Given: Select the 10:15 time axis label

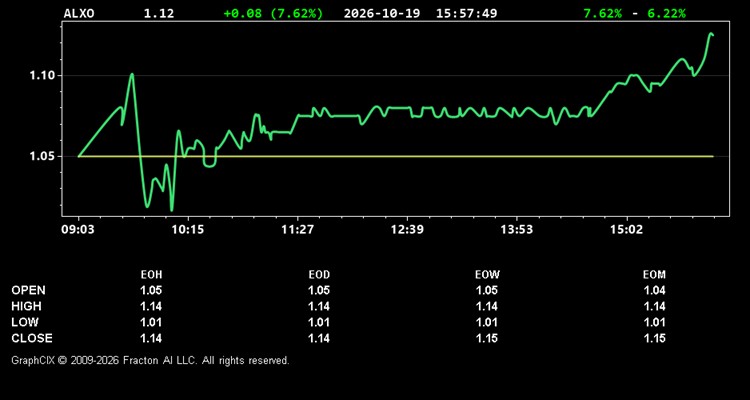Looking at the screenshot, I should click(188, 230).
